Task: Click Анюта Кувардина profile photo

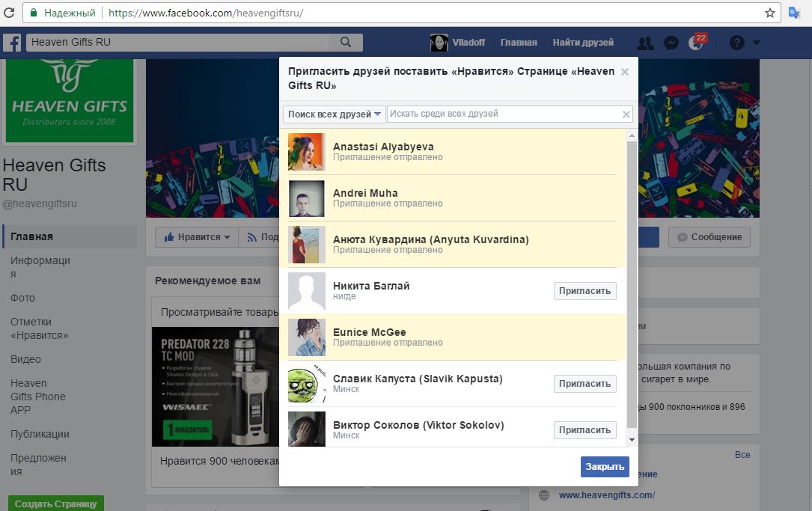Action: [x=307, y=245]
